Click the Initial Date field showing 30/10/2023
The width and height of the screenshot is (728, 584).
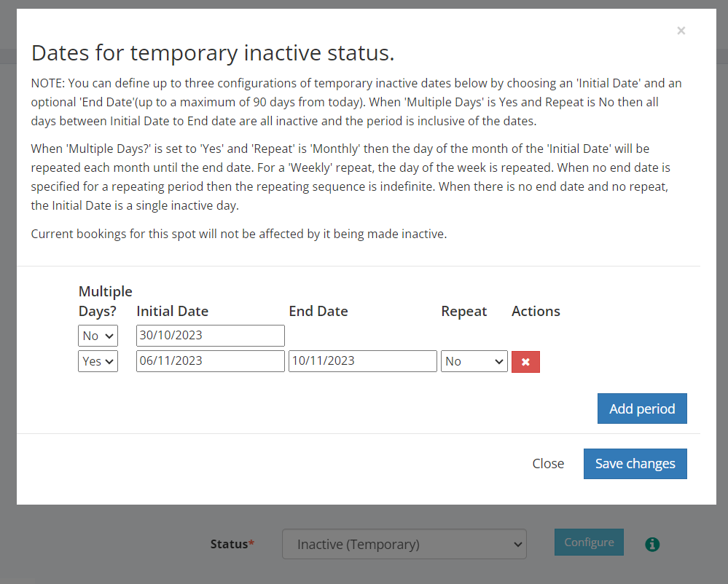coord(210,335)
